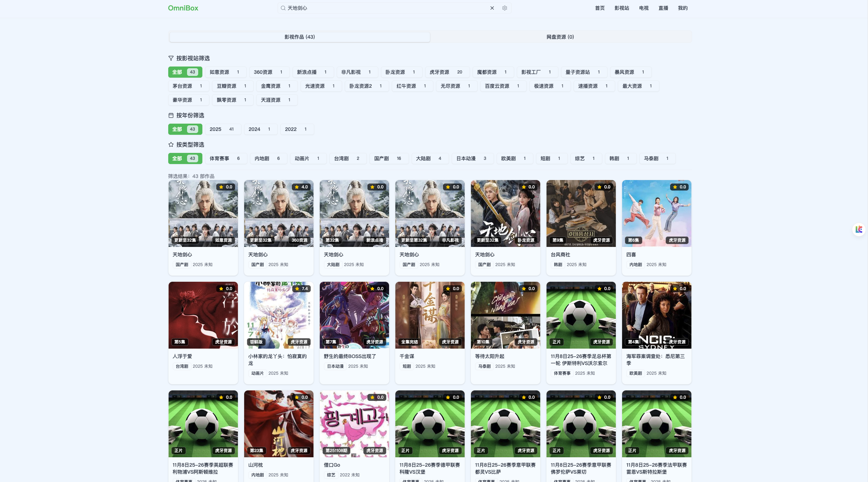The width and height of the screenshot is (868, 482).
Task: Open the 影视站 menu item
Action: point(622,8)
